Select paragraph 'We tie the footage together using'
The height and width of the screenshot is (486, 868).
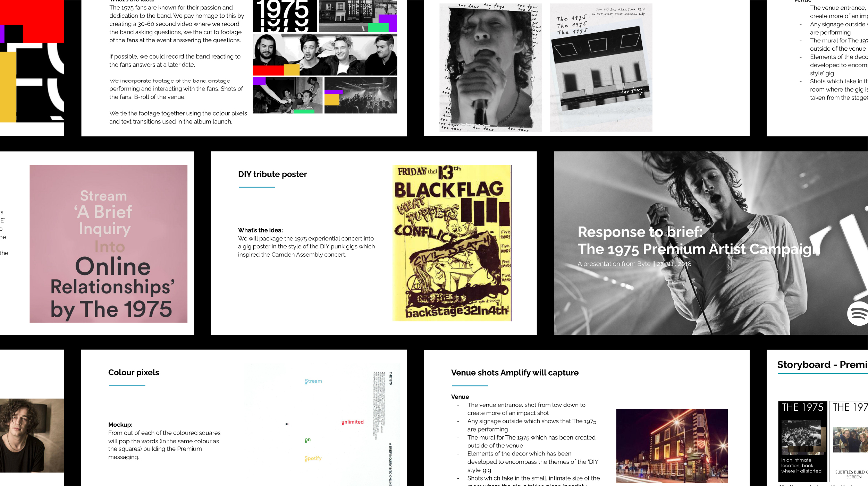tap(178, 117)
